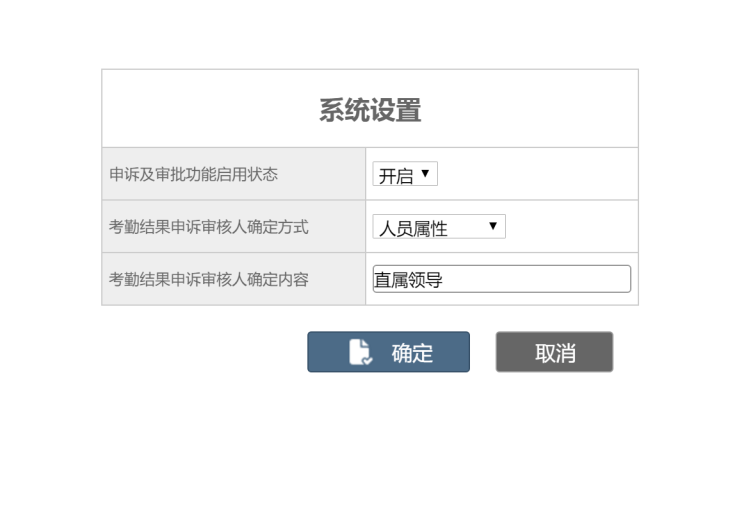Click the 考勤结果申诉审核人确定内容 label
Screen dimensions: 746x507
click(208, 280)
